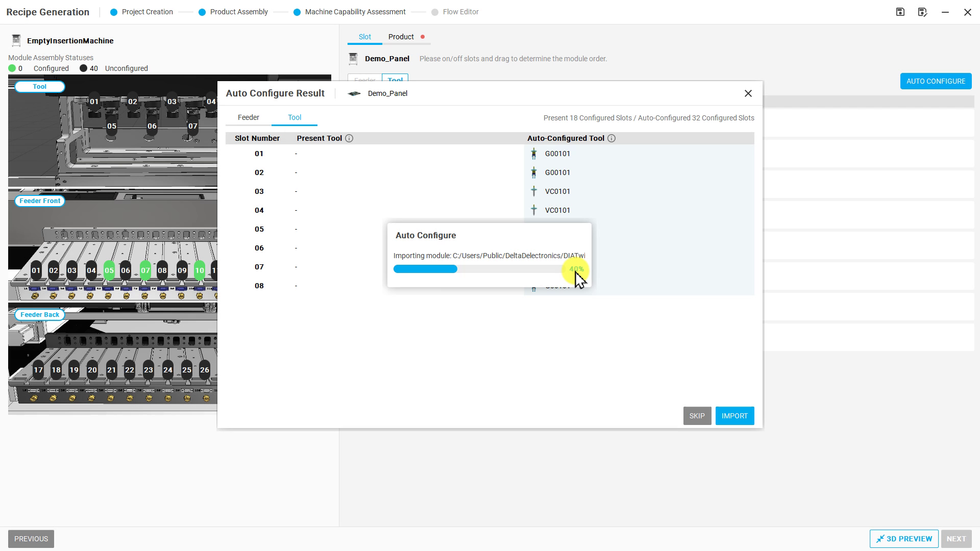Click the G00101 gripper icon in slot 02 row
Image resolution: width=980 pixels, height=551 pixels.
tap(534, 172)
